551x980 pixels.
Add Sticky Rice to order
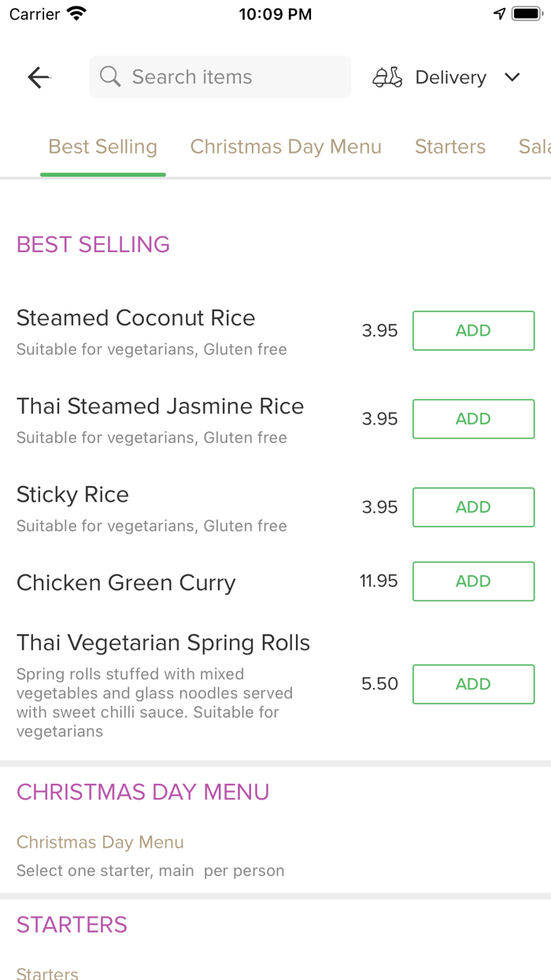(x=473, y=507)
